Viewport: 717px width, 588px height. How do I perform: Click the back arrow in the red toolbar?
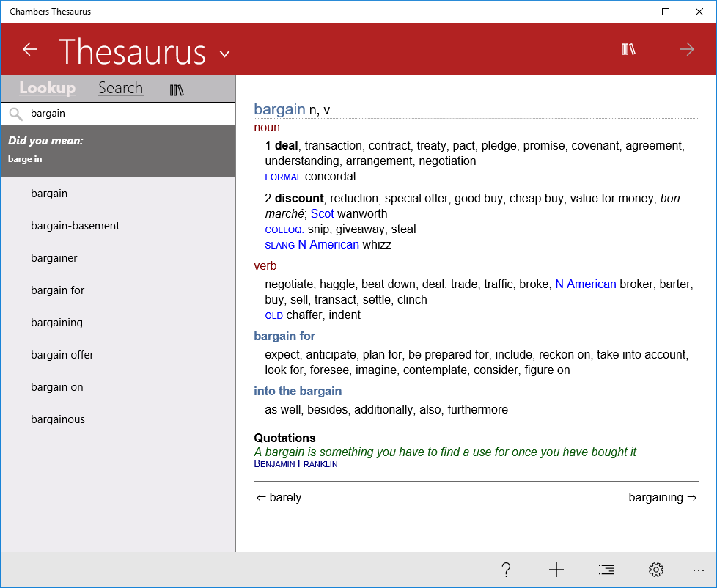[x=29, y=48]
